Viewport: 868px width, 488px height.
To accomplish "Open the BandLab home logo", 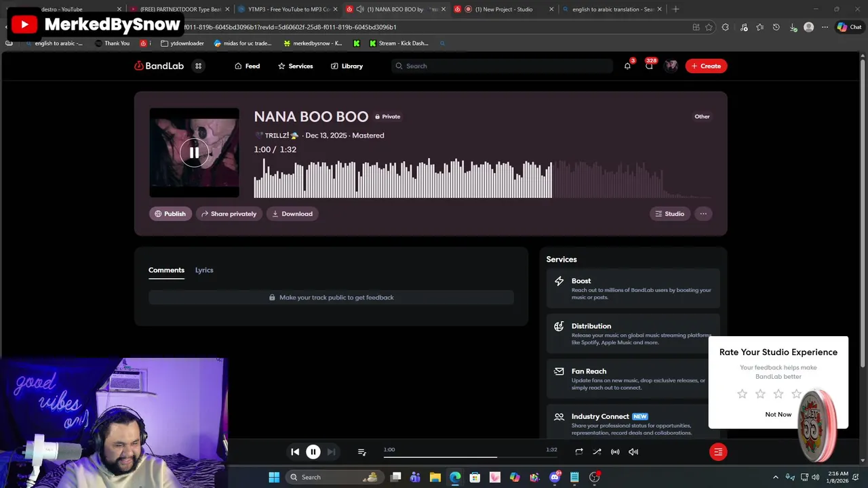I will 159,66.
